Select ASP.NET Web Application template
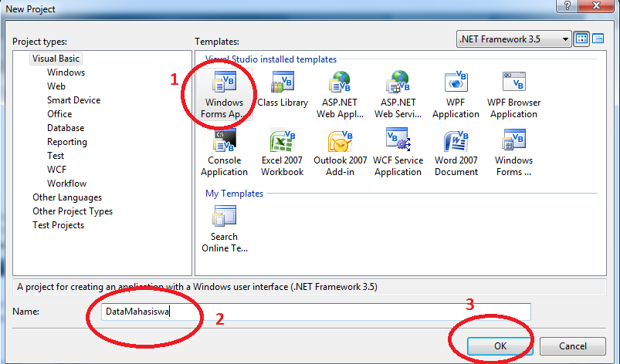The height and width of the screenshot is (364, 620). (340, 95)
